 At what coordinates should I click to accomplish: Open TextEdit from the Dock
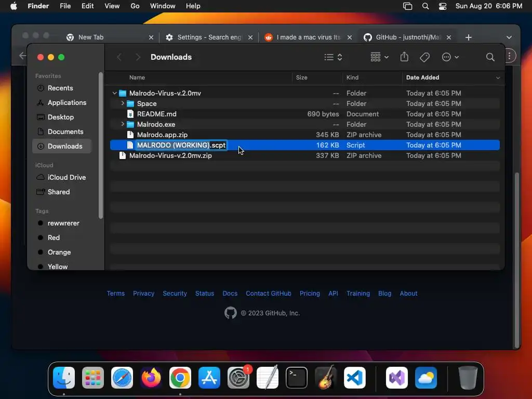(268, 378)
